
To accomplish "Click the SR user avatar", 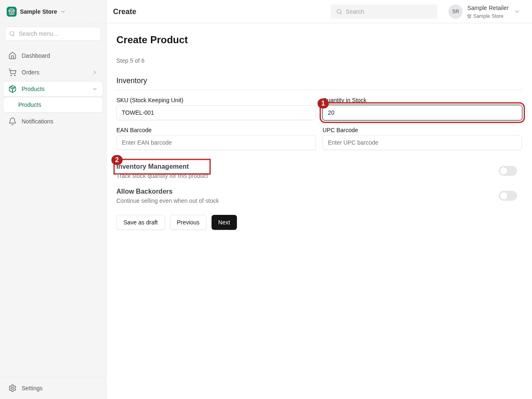I will tap(456, 12).
